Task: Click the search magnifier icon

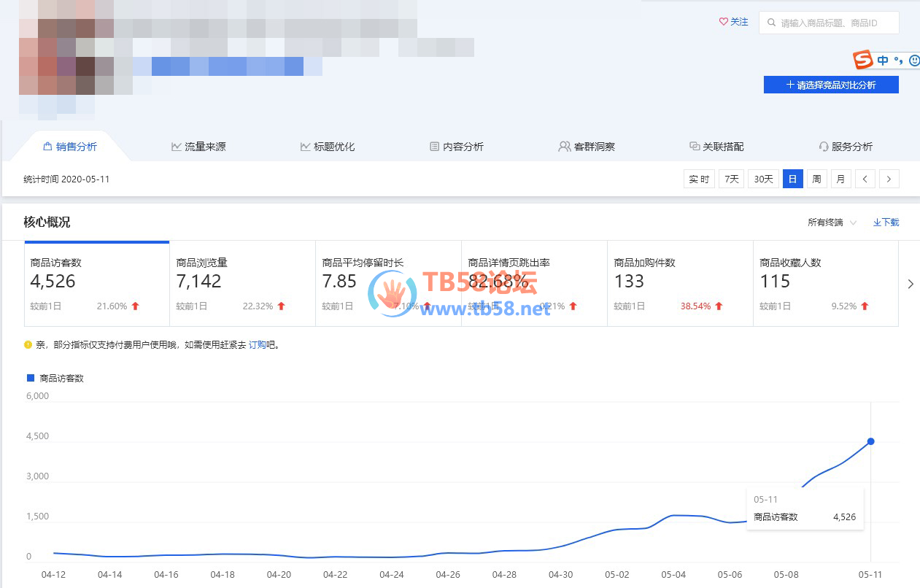Action: pyautogui.click(x=771, y=23)
